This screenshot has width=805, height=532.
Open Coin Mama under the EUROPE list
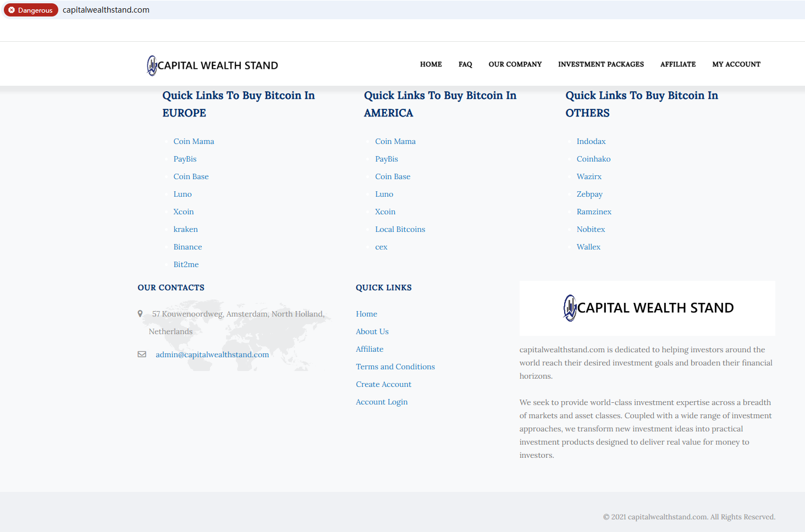[x=194, y=141]
